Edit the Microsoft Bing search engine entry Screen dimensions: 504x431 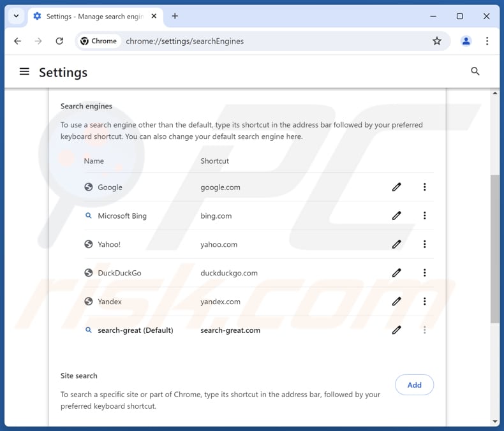pyautogui.click(x=396, y=215)
